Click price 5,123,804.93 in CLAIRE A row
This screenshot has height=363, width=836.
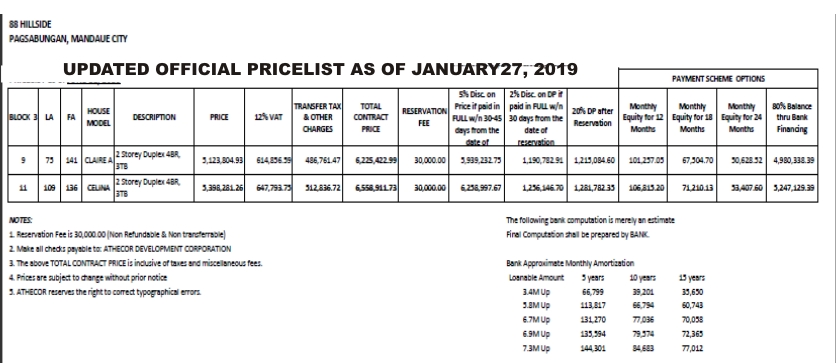click(222, 159)
